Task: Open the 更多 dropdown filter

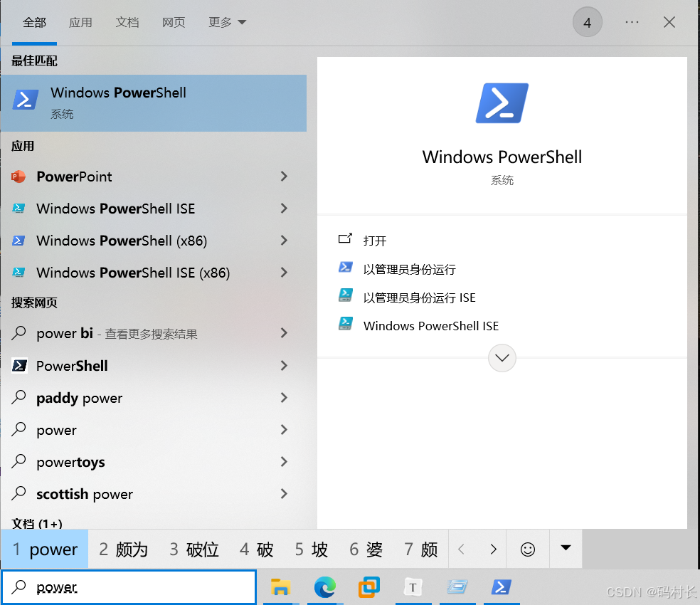Action: click(227, 22)
